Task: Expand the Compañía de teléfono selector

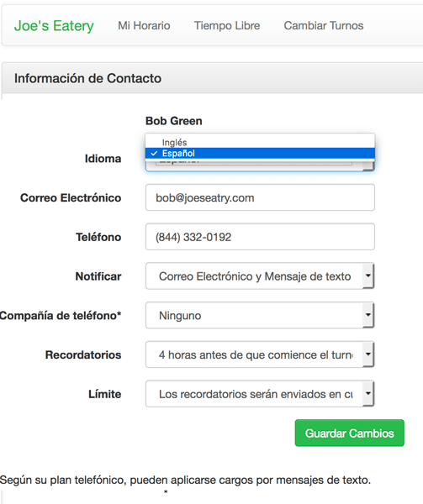Action: 260,315
